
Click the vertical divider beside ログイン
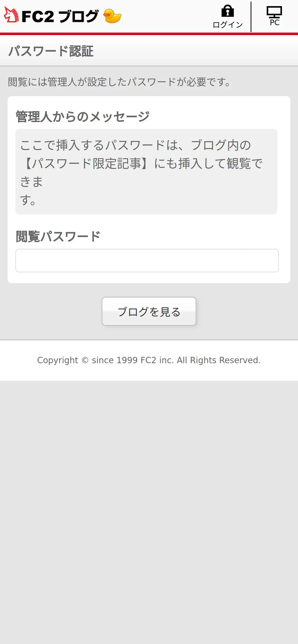[x=251, y=17]
